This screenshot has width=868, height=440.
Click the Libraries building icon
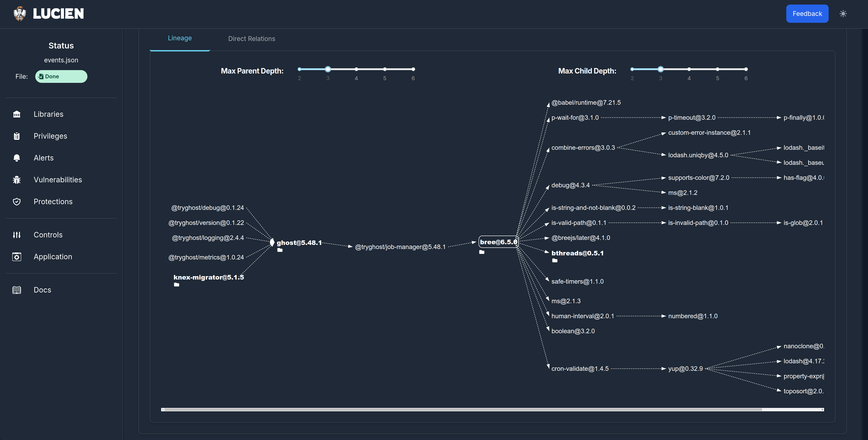(x=17, y=114)
